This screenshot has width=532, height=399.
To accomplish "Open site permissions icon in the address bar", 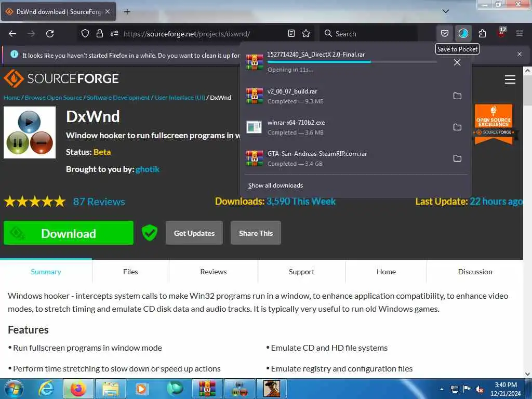I will (x=114, y=33).
